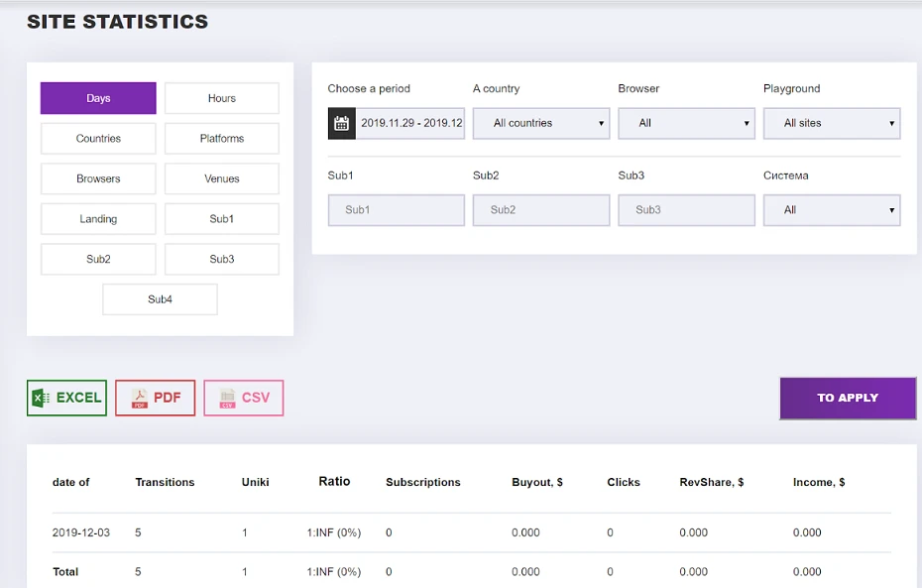Select the Sub1 grouping button
This screenshot has width=922, height=588.
(222, 219)
